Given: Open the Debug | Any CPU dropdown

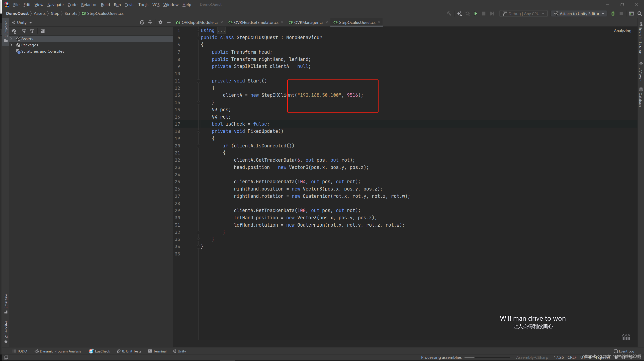Looking at the screenshot, I should [523, 14].
